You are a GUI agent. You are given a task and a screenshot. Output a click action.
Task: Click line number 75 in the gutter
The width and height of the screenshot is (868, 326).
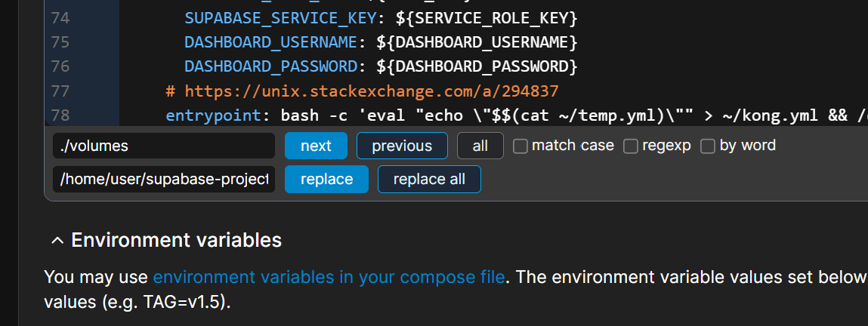[x=60, y=42]
